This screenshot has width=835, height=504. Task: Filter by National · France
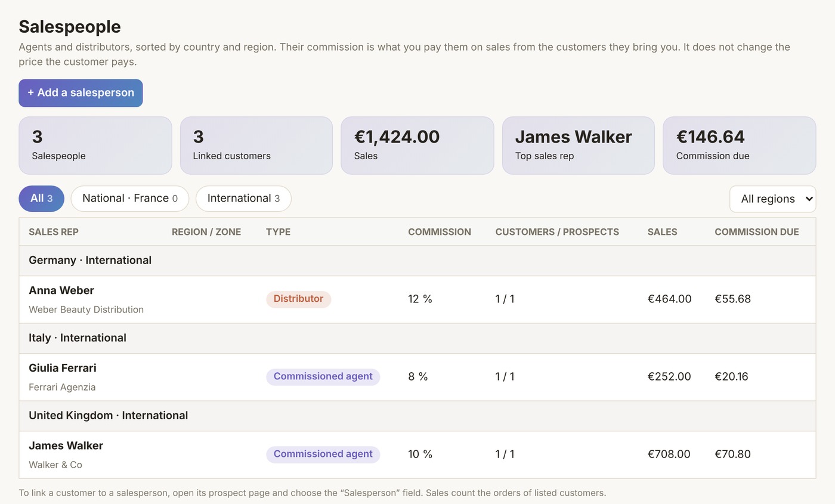point(129,199)
